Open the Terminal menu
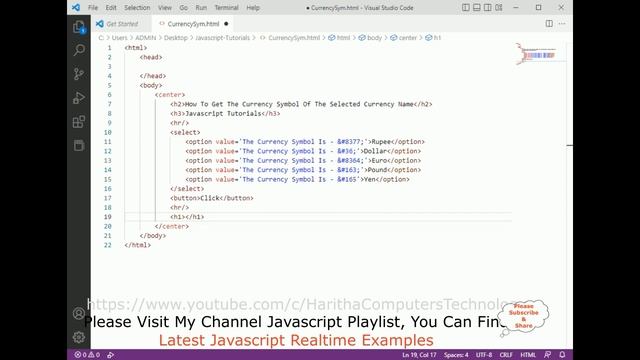Image resolution: width=640 pixels, height=360 pixels. pyautogui.click(x=227, y=7)
